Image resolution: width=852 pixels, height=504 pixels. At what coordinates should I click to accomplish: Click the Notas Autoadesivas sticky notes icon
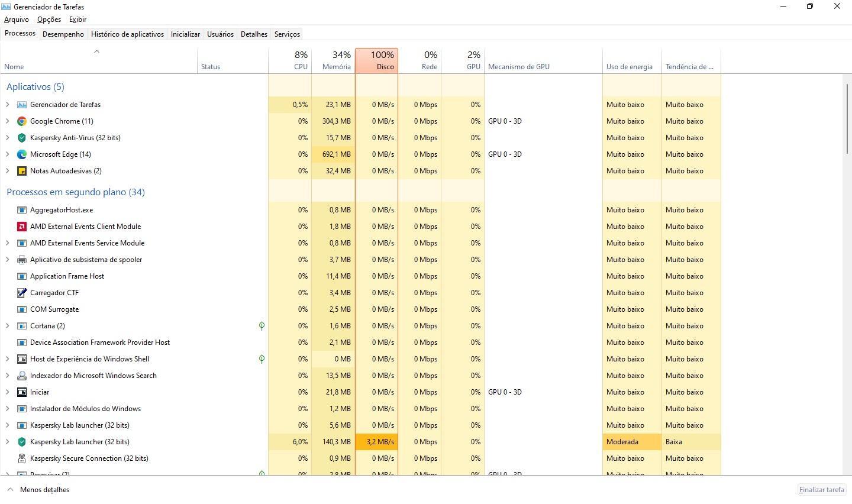coord(22,171)
